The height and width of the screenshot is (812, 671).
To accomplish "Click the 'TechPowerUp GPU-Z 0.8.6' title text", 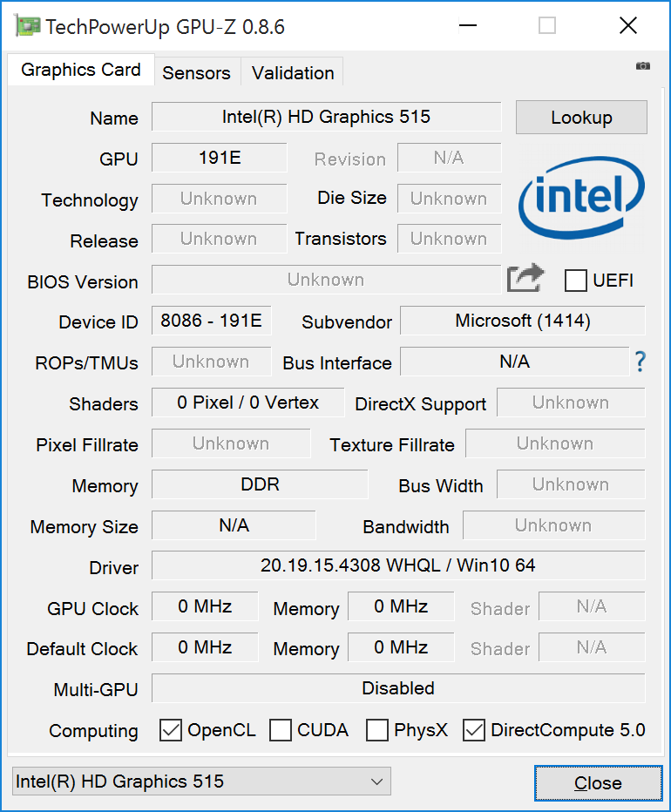I will 165,27.
